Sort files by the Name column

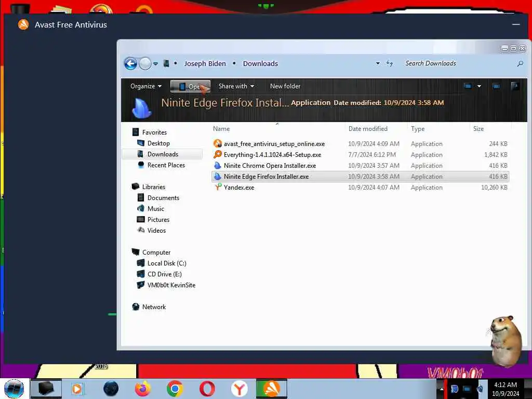pos(221,129)
